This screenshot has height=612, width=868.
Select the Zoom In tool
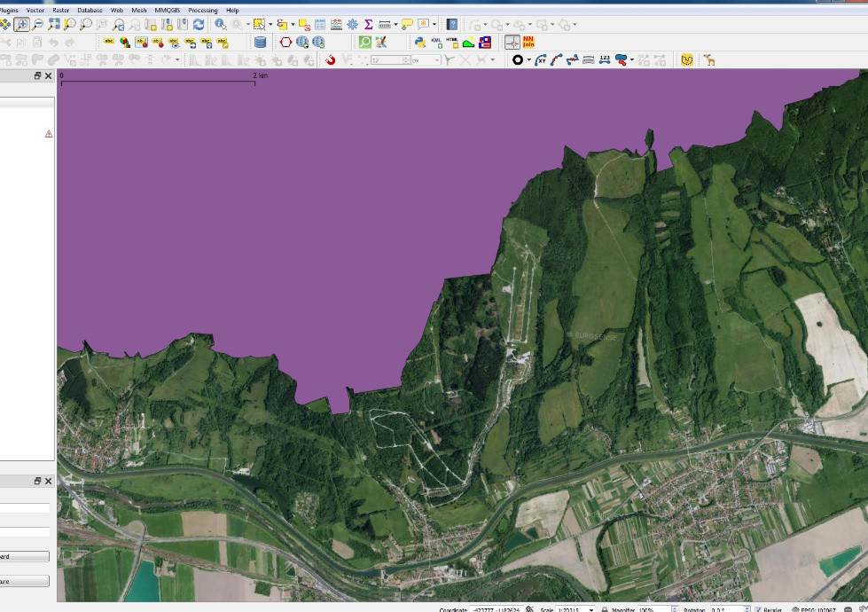[x=21, y=25]
